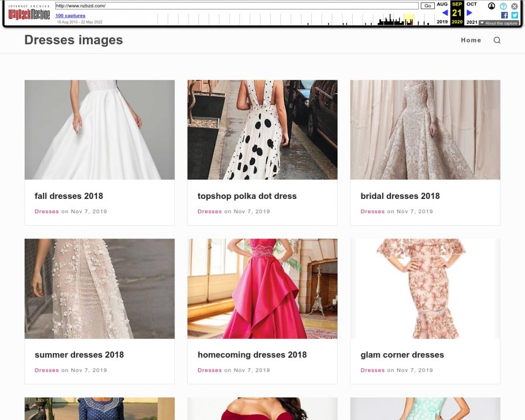Select OCT in the capture calendar
Image resolution: width=525 pixels, height=420 pixels.
click(472, 4)
